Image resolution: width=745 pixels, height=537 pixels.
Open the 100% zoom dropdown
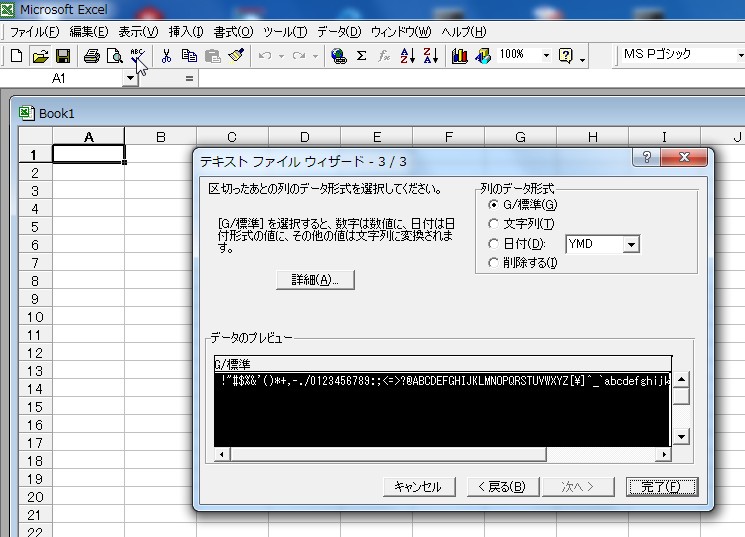(546, 56)
